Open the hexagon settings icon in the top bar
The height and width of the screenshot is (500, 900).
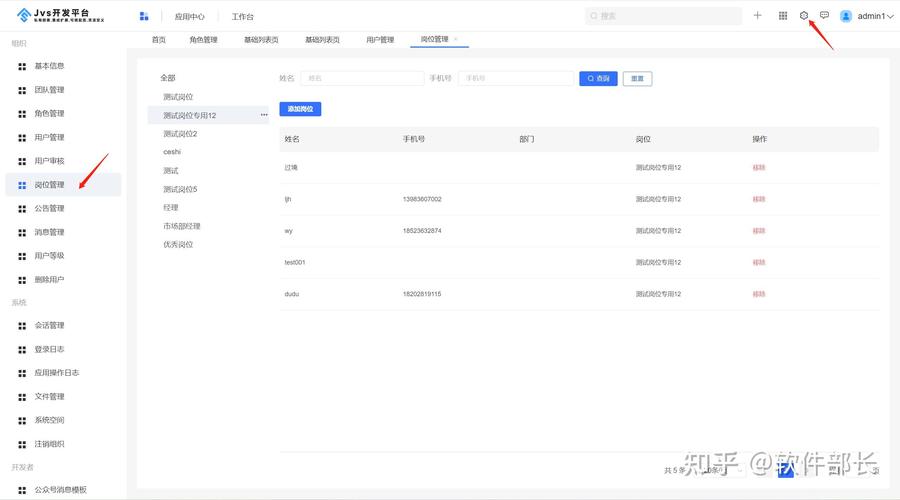point(804,15)
